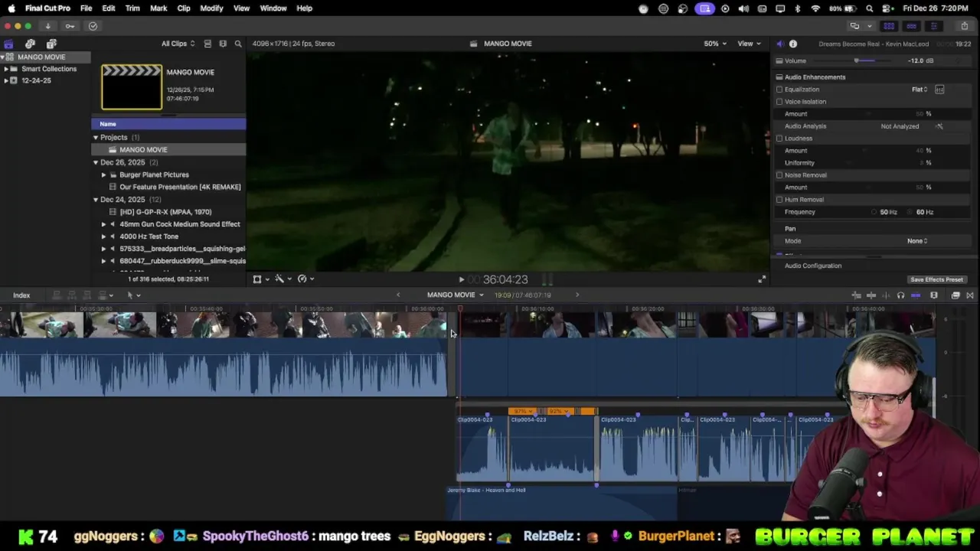980x551 pixels.
Task: Open the File menu
Action: click(86, 8)
